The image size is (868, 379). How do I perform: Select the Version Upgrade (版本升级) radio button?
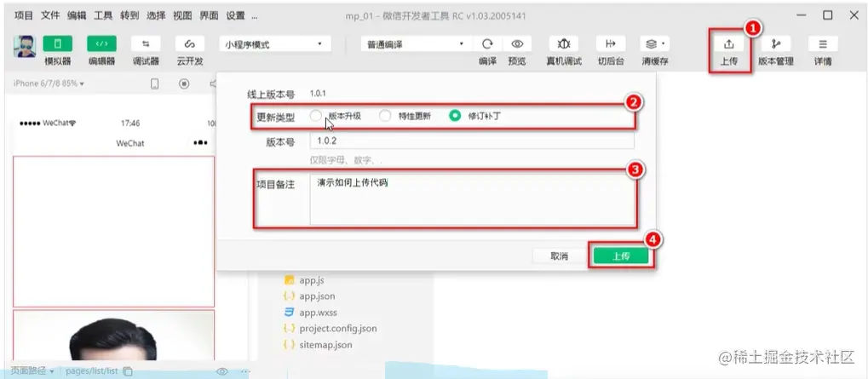click(x=315, y=116)
